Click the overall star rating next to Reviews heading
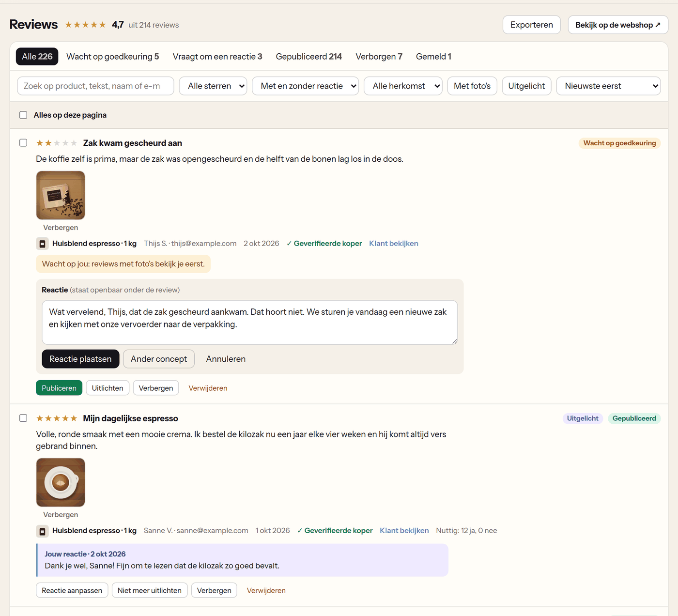 coord(85,25)
